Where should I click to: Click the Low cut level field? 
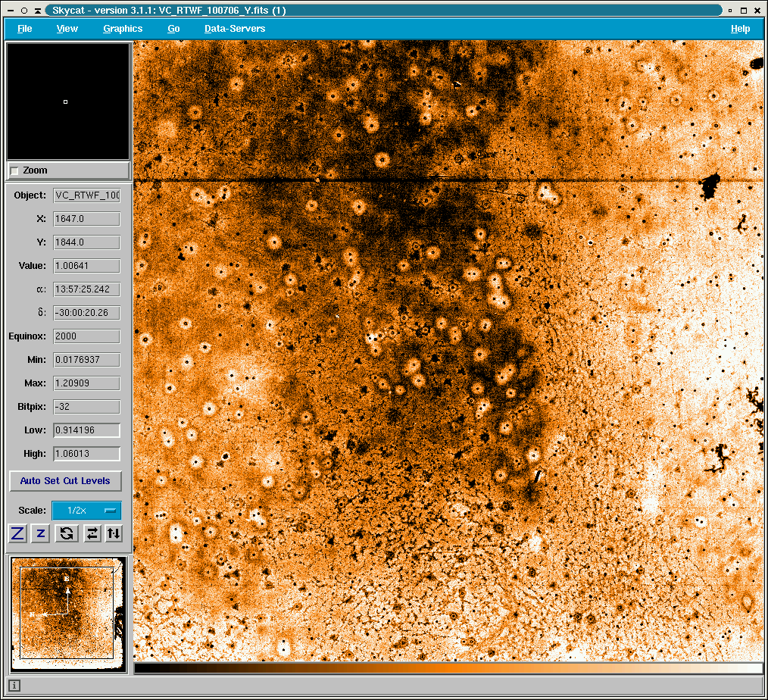[86, 430]
